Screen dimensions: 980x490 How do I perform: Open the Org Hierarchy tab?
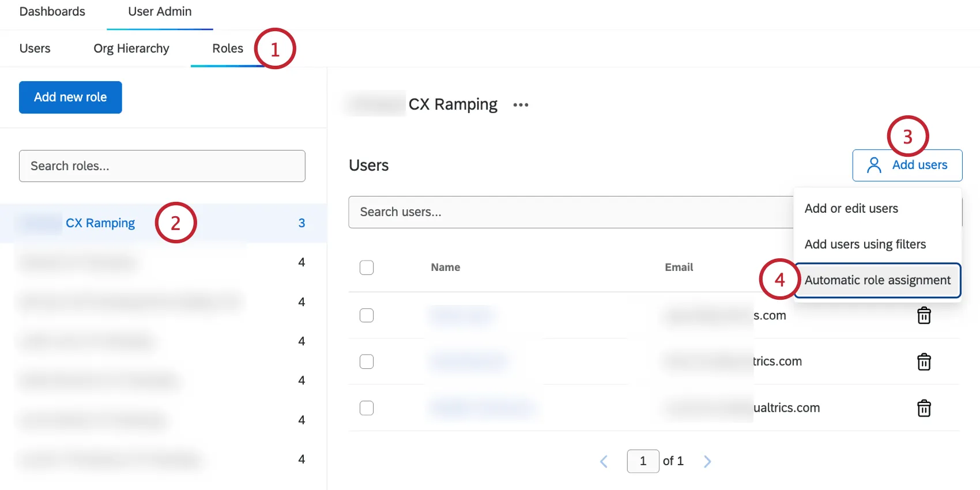[131, 48]
